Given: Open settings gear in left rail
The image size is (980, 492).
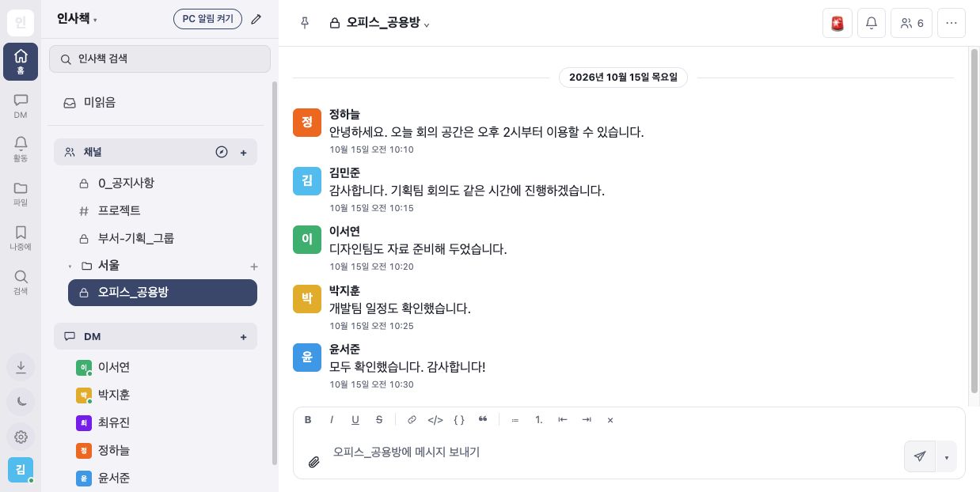Looking at the screenshot, I should tap(21, 437).
